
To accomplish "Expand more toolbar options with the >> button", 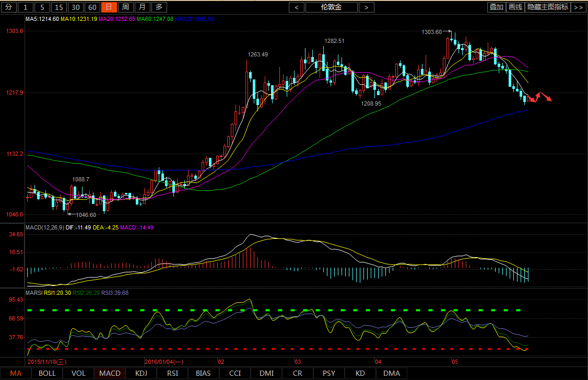I will (578, 7).
